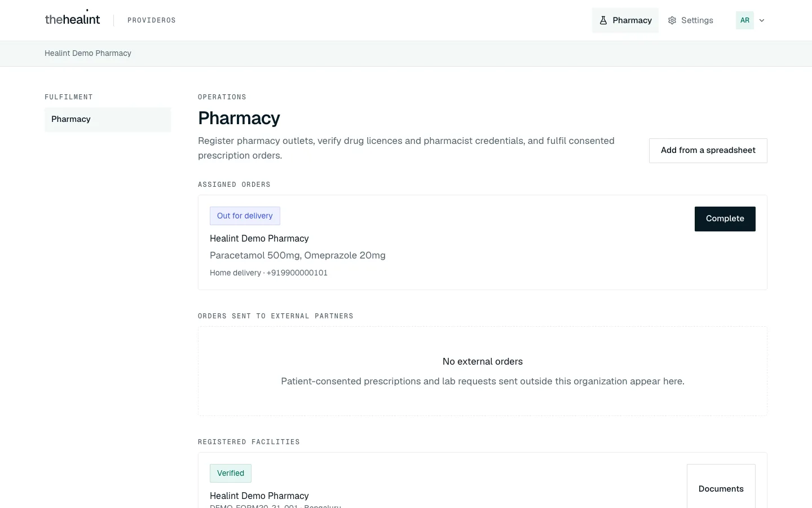This screenshot has width=812, height=508.
Task: Open the Pharmacy tab in top navigation
Action: [x=625, y=20]
